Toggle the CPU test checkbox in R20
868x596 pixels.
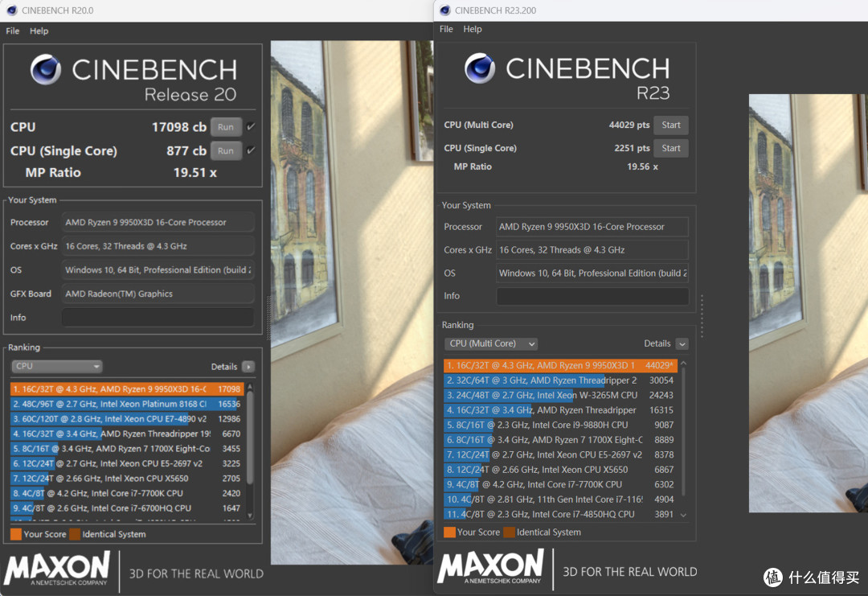point(251,127)
